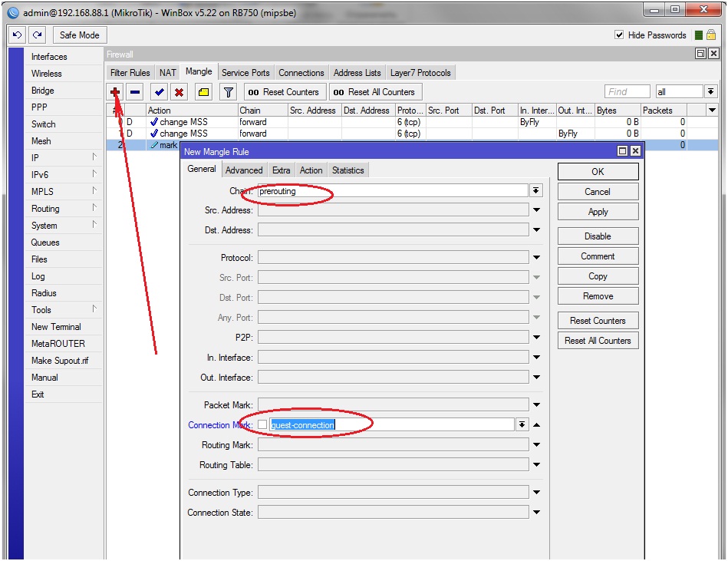Click the yellow comment note icon
This screenshot has height=561, width=728.
203,92
